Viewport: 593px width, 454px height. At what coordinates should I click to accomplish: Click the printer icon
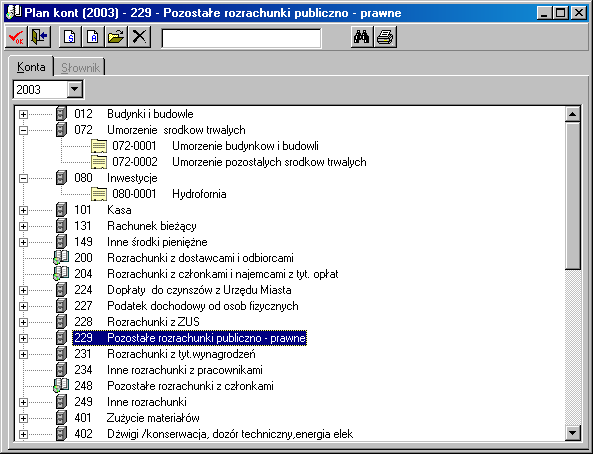click(x=385, y=37)
